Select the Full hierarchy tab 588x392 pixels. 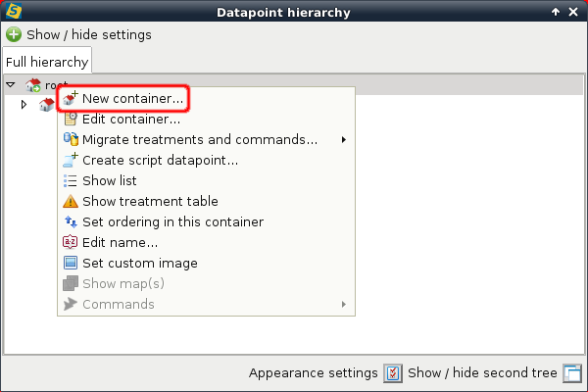46,62
